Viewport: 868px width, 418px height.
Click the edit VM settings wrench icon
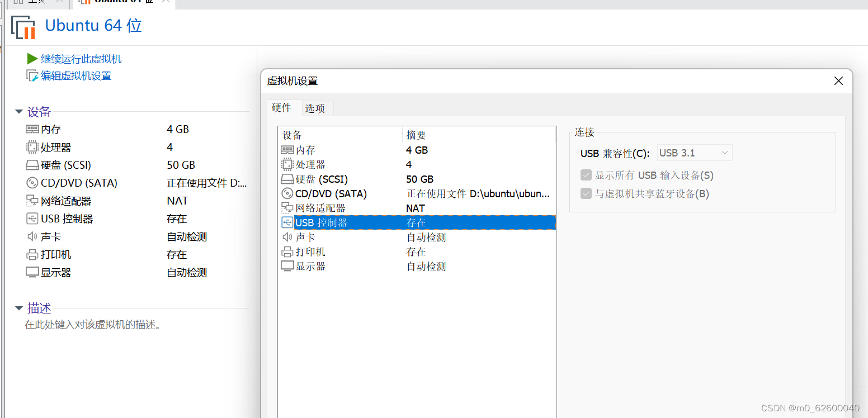pyautogui.click(x=32, y=76)
